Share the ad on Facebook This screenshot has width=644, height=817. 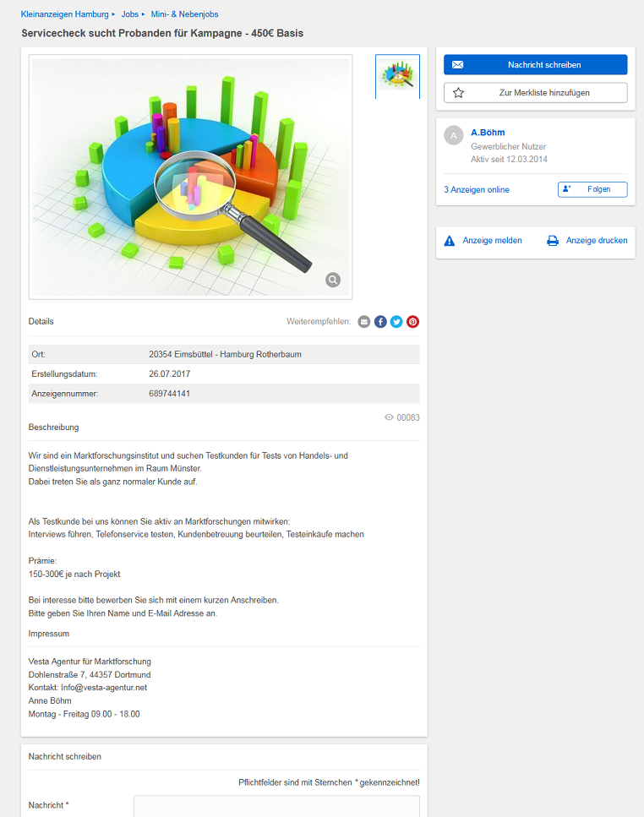click(380, 322)
